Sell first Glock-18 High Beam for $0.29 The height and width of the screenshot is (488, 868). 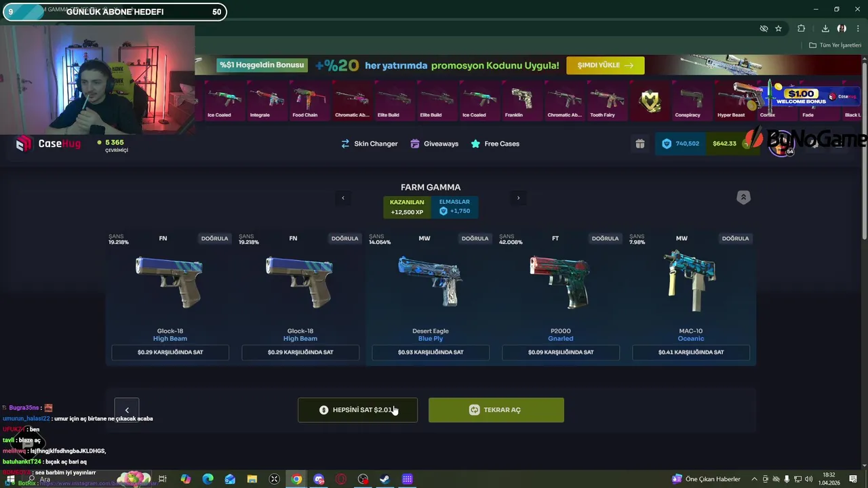[170, 352]
